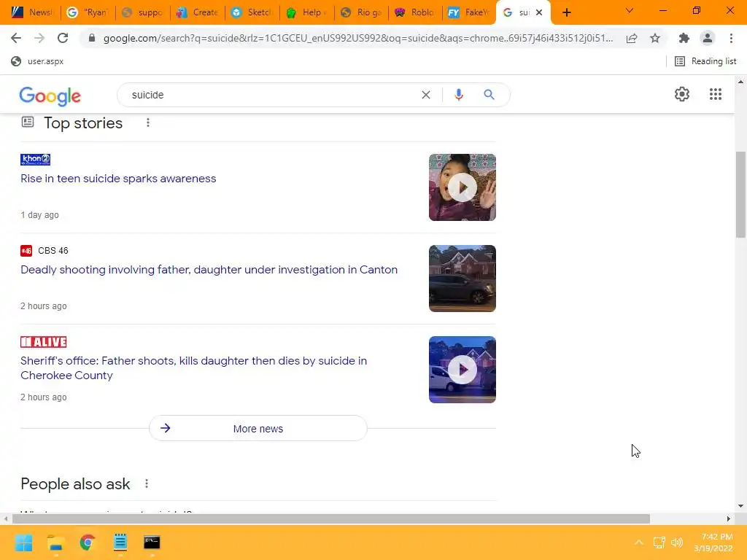
Task: Click the More news button
Action: [258, 428]
